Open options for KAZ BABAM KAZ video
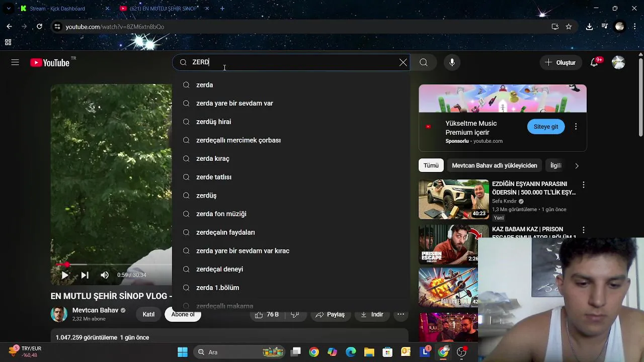The width and height of the screenshot is (644, 362). [584, 230]
